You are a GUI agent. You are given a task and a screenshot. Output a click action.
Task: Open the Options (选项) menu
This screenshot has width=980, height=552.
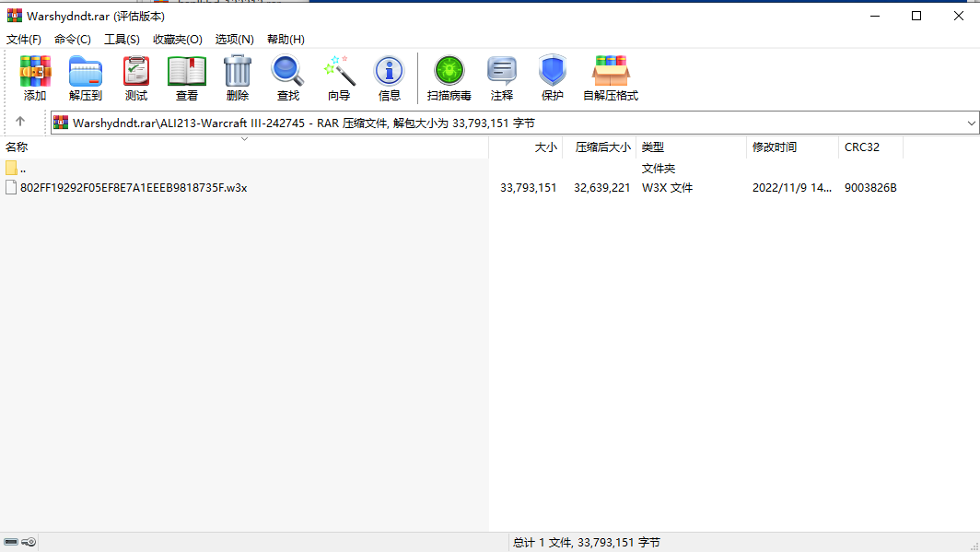pos(234,40)
